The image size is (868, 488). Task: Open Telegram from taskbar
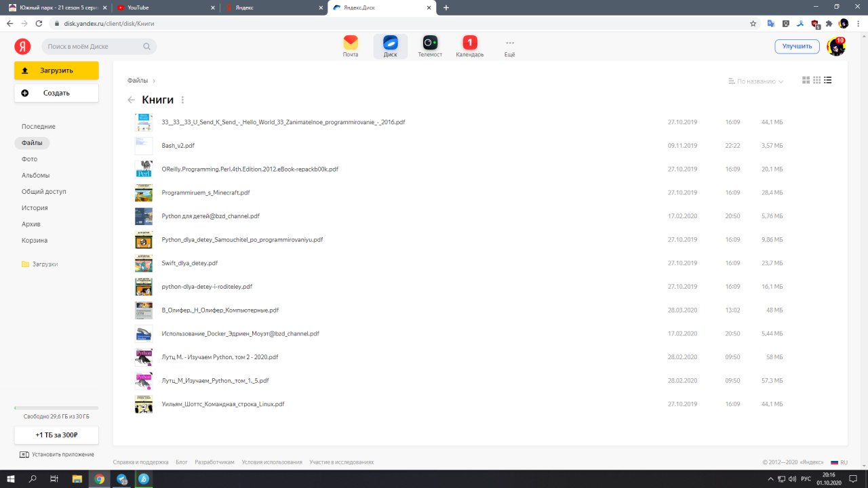(x=122, y=479)
